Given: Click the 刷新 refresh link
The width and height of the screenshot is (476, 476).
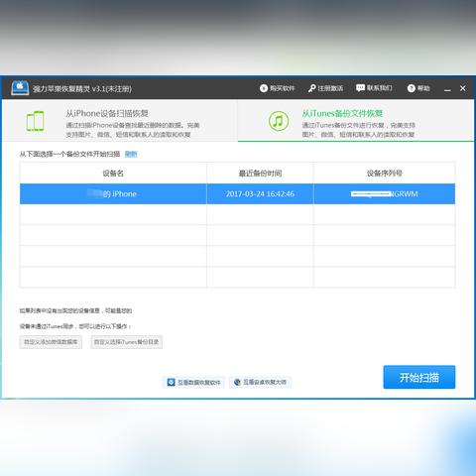Looking at the screenshot, I should (131, 154).
